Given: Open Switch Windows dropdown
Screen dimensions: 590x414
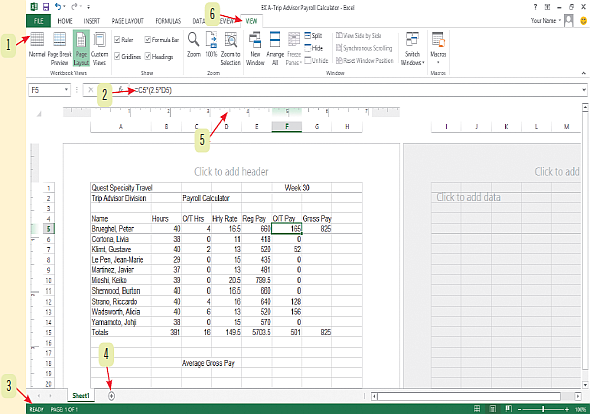Looking at the screenshot, I should (412, 49).
